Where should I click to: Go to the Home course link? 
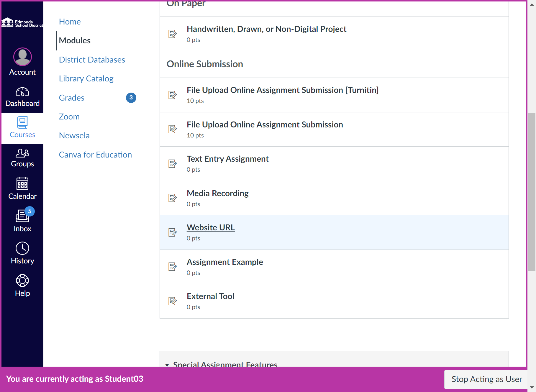click(70, 22)
